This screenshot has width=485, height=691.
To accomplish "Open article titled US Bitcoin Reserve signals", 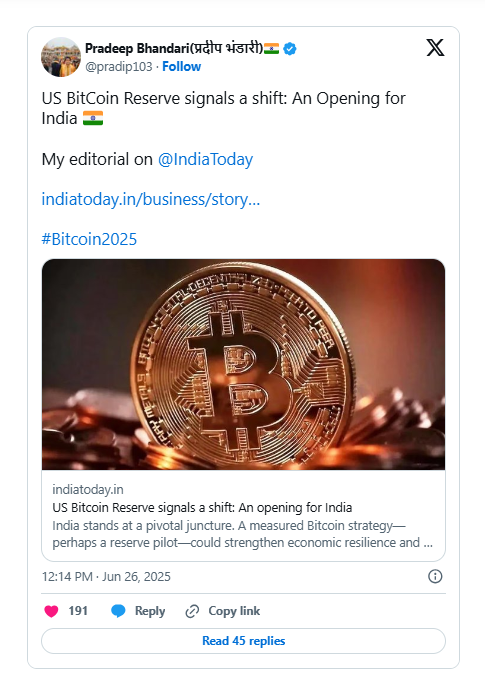I will [x=202, y=508].
